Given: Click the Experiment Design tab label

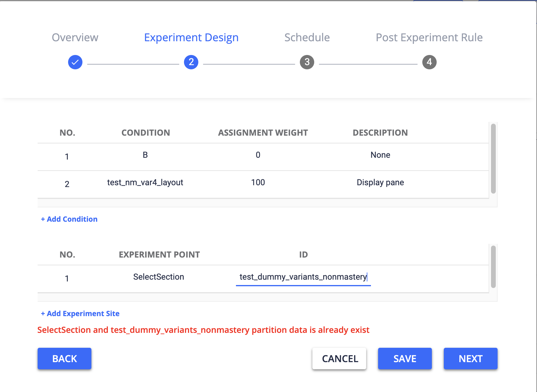Looking at the screenshot, I should pyautogui.click(x=191, y=37).
